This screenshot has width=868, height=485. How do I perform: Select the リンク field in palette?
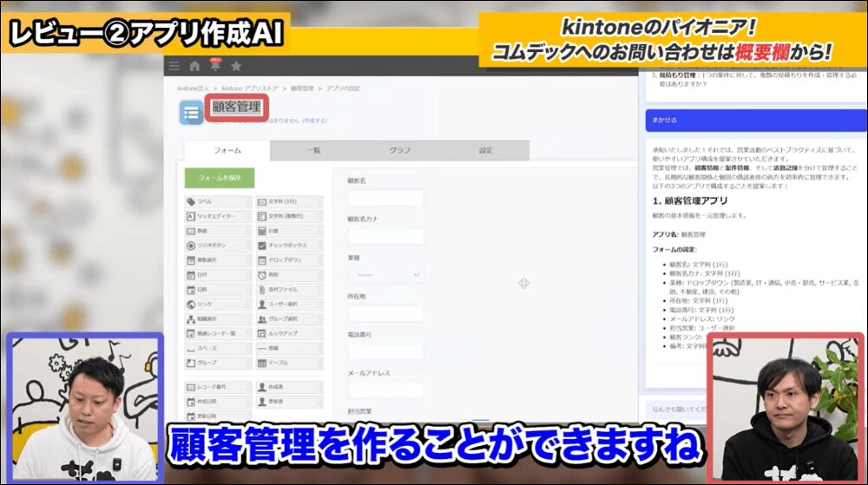point(218,305)
